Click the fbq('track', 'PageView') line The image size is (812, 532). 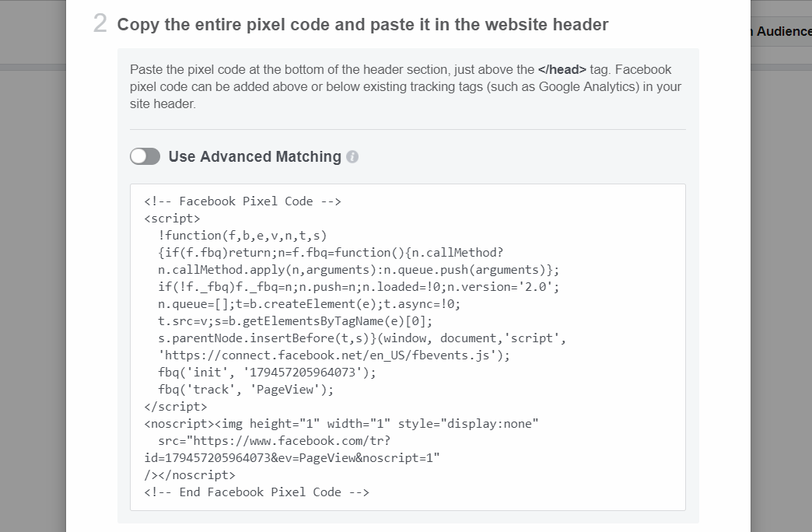(246, 390)
